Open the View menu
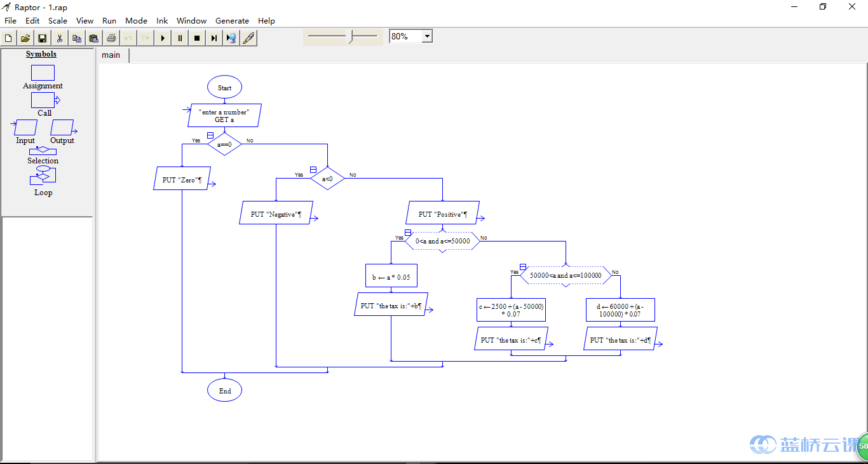Screen dimensions: 868x464 tap(85, 20)
